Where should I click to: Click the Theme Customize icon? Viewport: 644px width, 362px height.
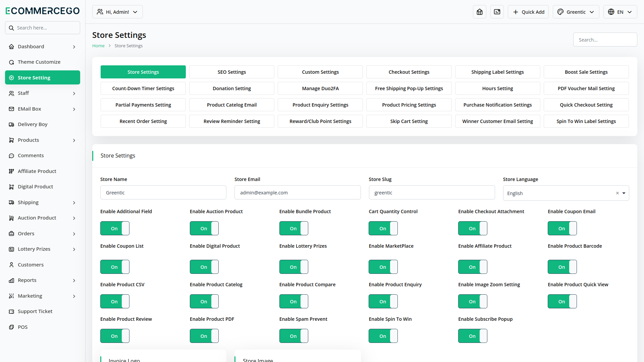11,62
